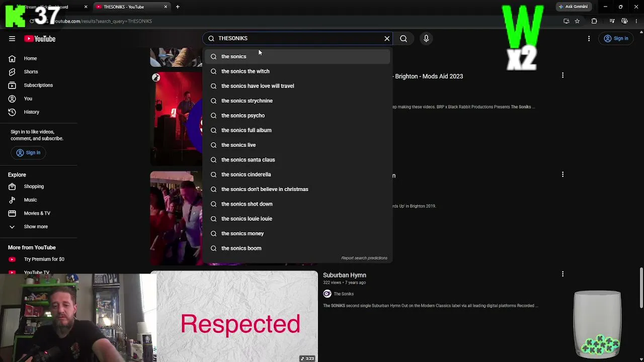Select the suggestion "the sonics shot down"
Viewport: 644px width, 362px height.
tap(297, 204)
